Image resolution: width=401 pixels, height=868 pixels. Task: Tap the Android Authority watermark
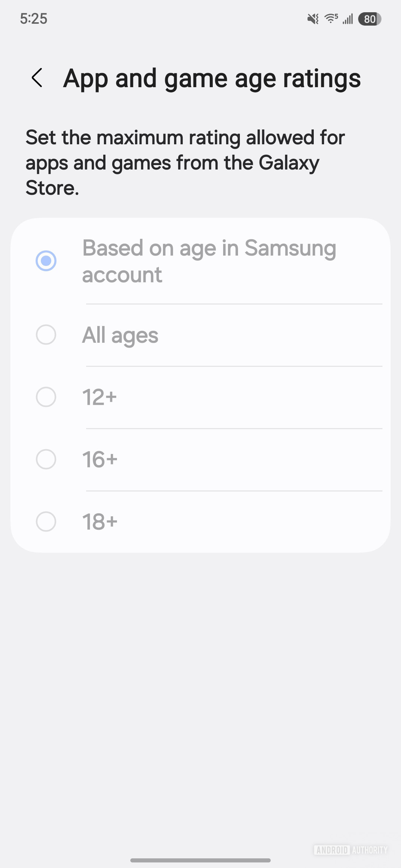point(351,850)
